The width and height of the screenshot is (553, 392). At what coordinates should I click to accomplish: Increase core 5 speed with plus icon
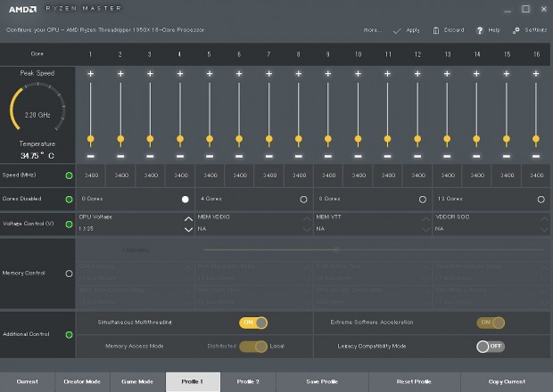point(210,74)
